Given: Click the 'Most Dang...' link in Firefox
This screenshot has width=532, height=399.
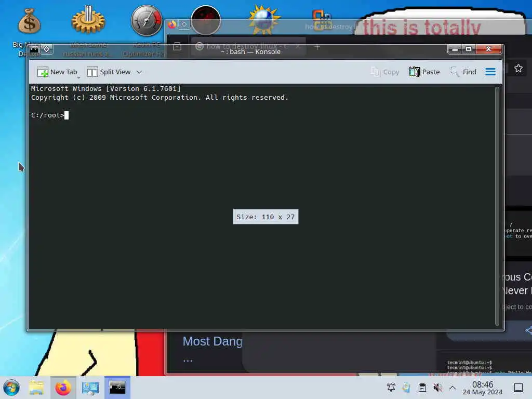Looking at the screenshot, I should click(x=212, y=341).
